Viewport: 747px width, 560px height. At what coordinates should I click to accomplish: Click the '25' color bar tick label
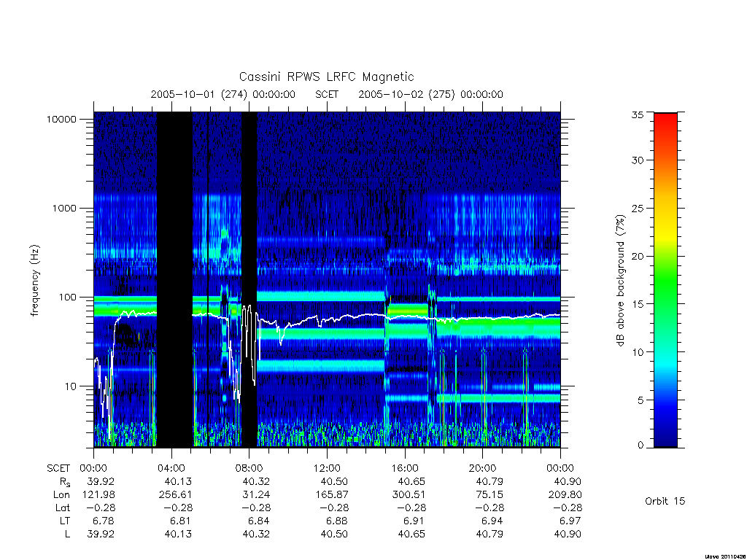tap(637, 208)
